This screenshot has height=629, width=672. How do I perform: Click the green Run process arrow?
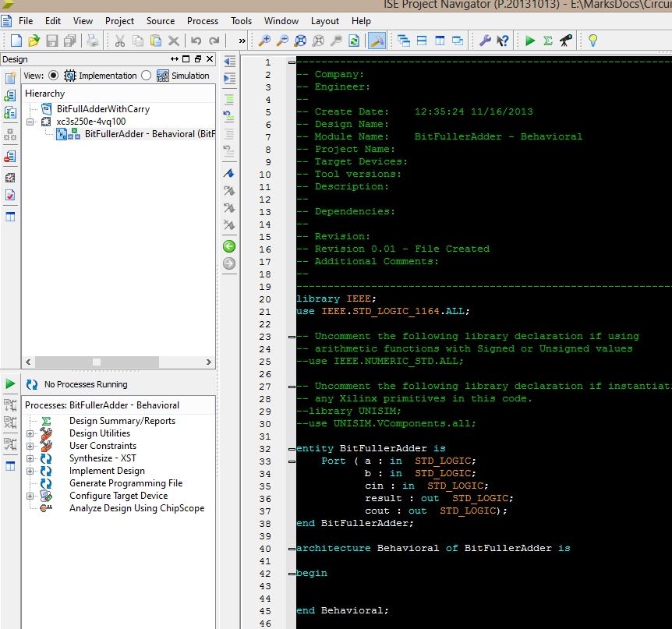[10, 384]
